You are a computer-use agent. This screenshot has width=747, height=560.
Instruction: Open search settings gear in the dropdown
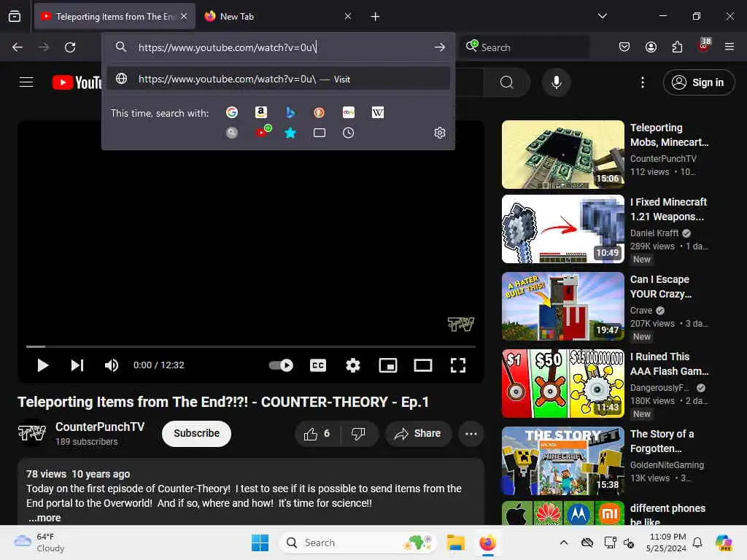click(440, 133)
